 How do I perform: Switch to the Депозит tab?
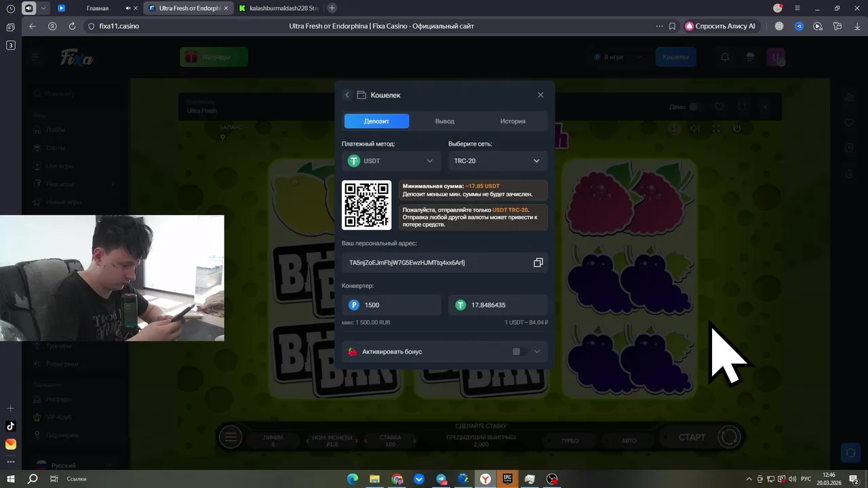click(x=376, y=121)
